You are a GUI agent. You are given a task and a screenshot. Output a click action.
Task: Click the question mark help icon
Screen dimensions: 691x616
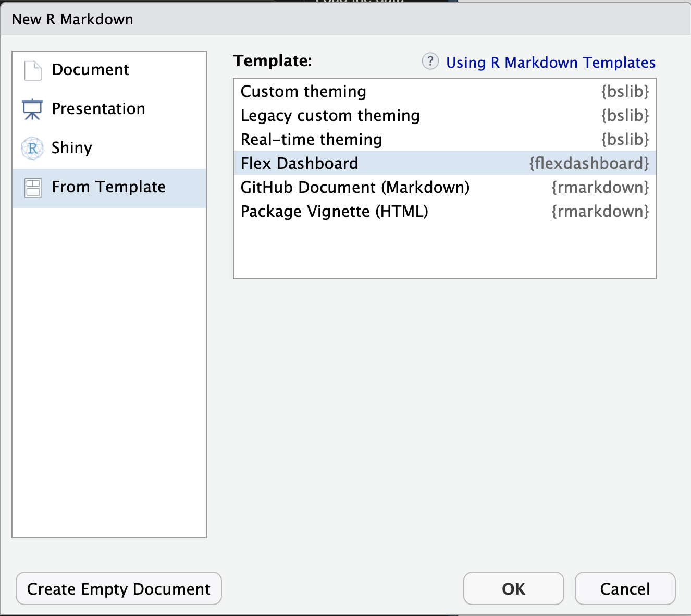pos(430,61)
